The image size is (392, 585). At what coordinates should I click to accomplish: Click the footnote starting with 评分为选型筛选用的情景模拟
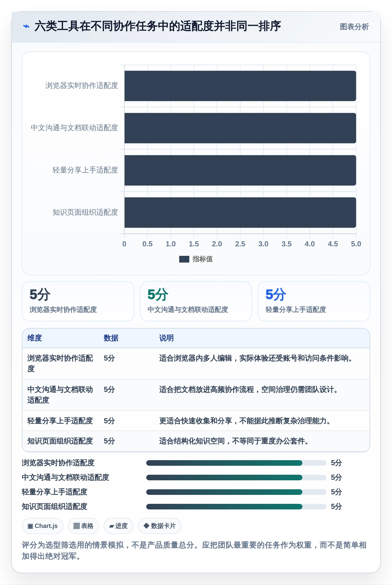(194, 551)
